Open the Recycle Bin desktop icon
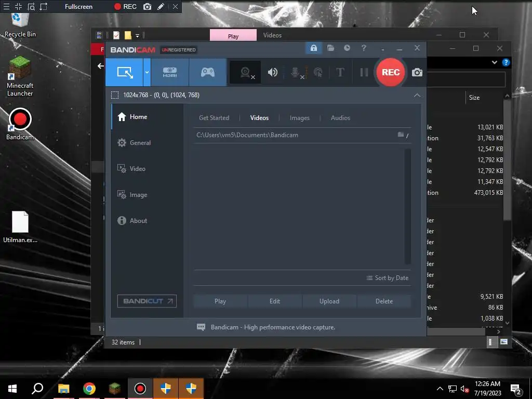The height and width of the screenshot is (399, 532). click(x=20, y=25)
